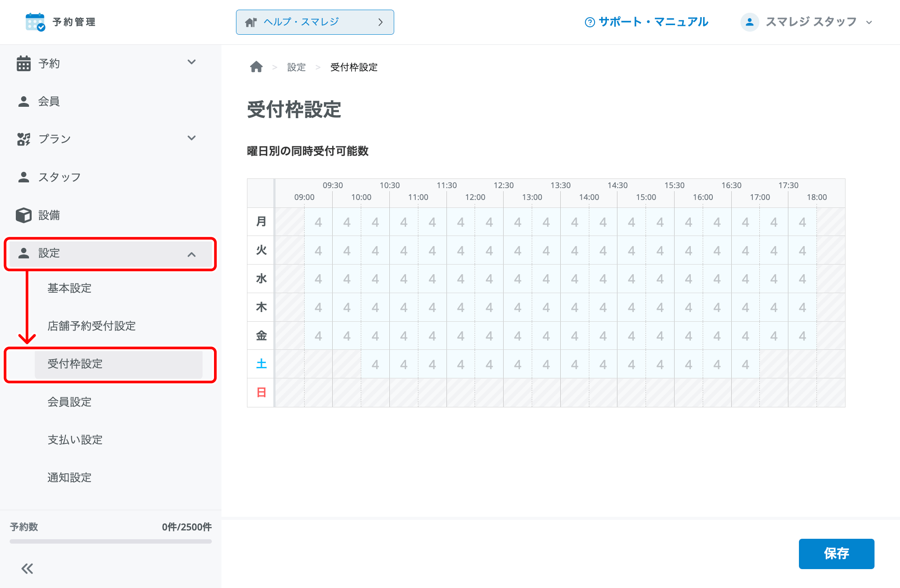Viewport: 900px width, 588px height.
Task: Collapse the sidebar with double-chevron icon
Action: point(27,569)
